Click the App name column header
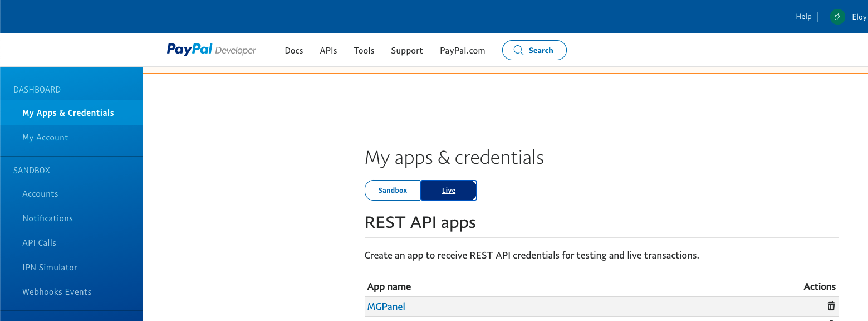This screenshot has width=868, height=321. point(389,286)
